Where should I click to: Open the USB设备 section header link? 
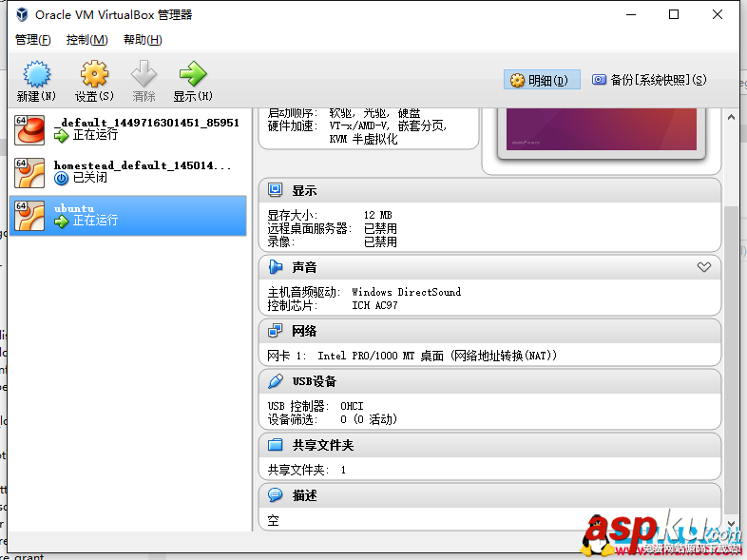tap(315, 381)
